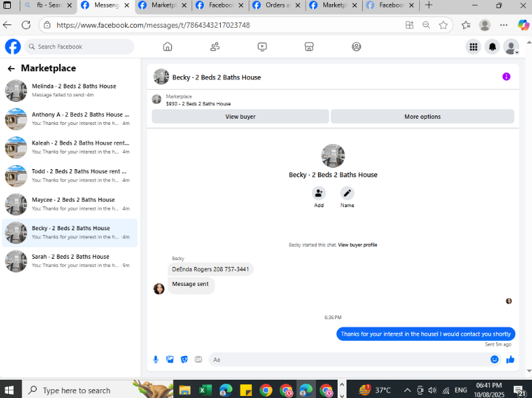
Task: Open the Windows notification center icon
Action: [x=519, y=391]
